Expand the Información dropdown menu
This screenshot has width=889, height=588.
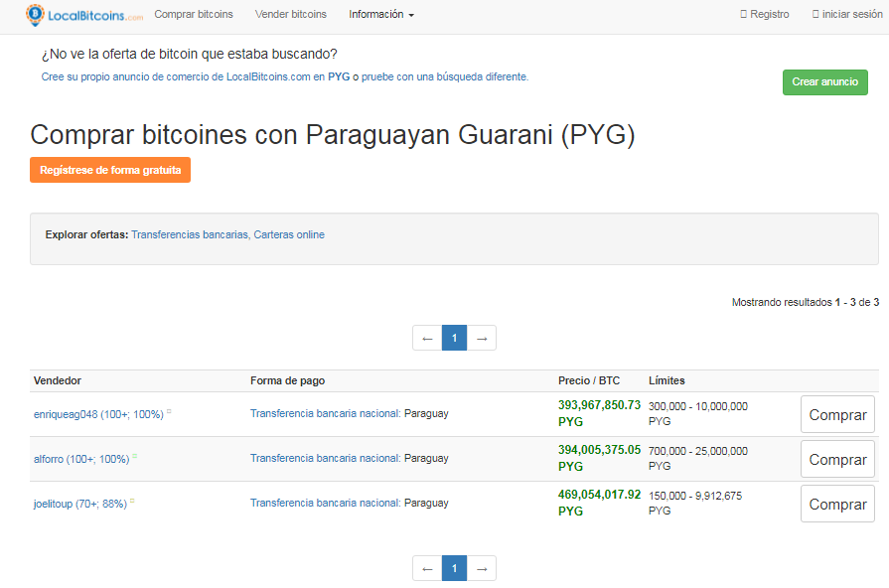(381, 14)
